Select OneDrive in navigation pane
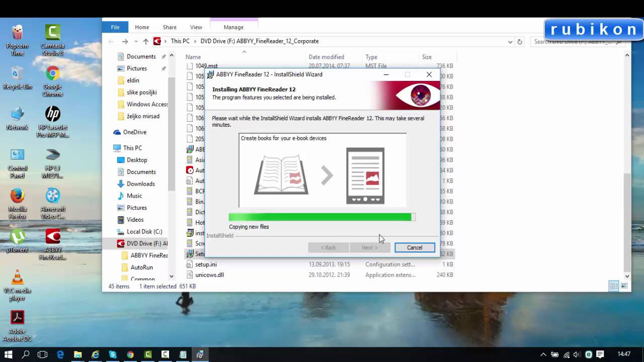This screenshot has height=362, width=644. [134, 132]
